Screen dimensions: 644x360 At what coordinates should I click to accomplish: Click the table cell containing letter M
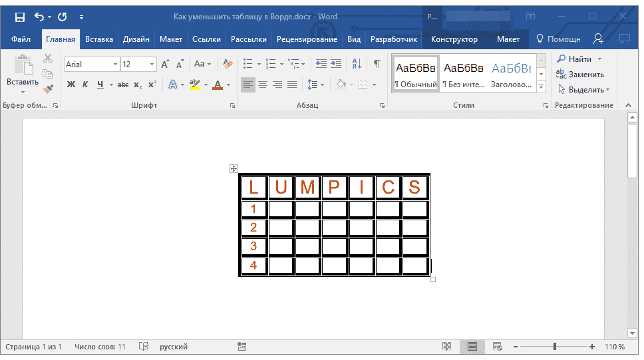click(x=307, y=187)
